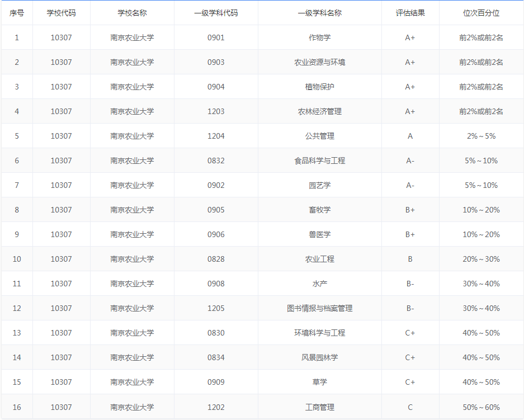
Task: Click the 评估结果 column header
Action: pyautogui.click(x=410, y=12)
